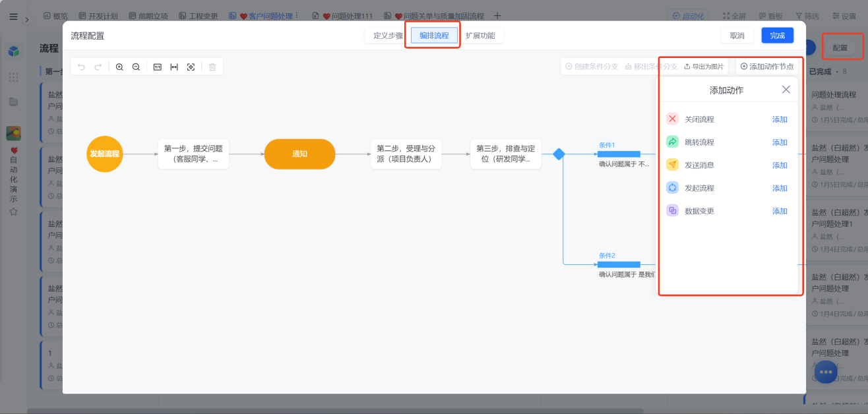Click the undo icon in canvas toolbar
The width and height of the screenshot is (868, 414).
coord(82,67)
